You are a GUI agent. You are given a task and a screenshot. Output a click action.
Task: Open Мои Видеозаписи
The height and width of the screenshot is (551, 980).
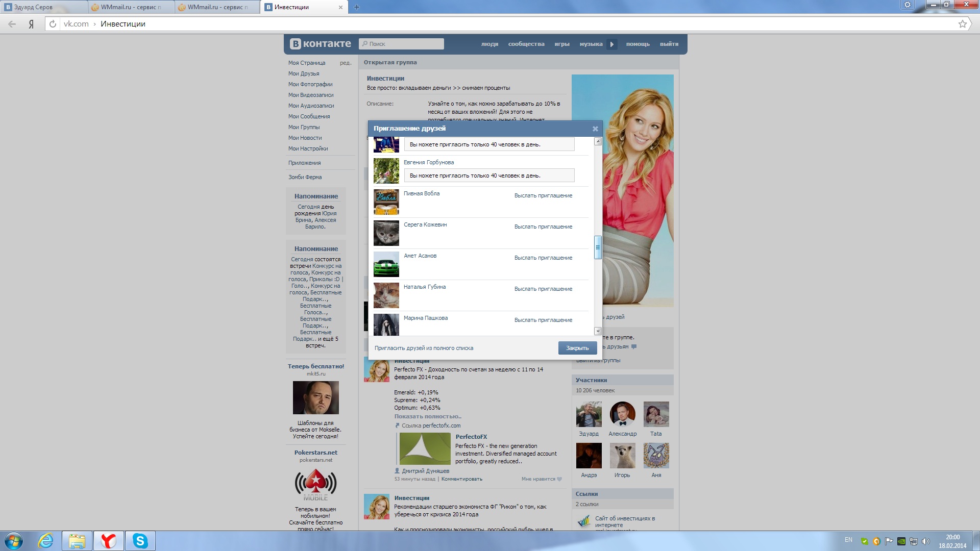click(x=311, y=95)
